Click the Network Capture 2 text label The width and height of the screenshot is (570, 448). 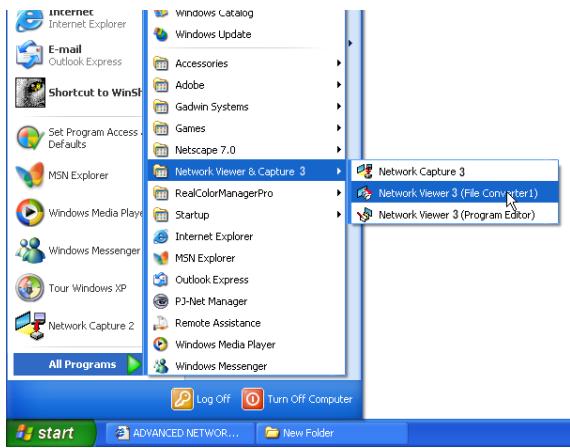[91, 326]
